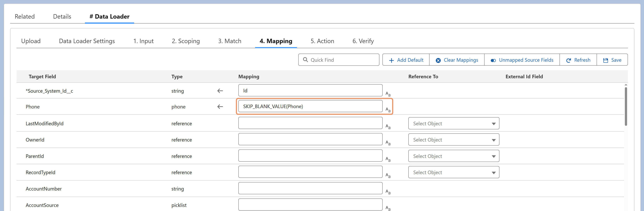Click the Phone target field name
This screenshot has width=644, height=211.
pyautogui.click(x=33, y=107)
